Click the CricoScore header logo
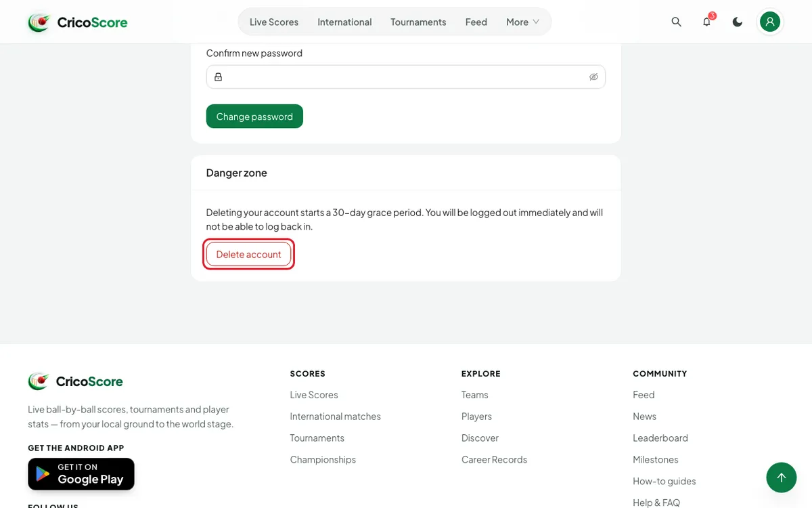The image size is (812, 508). pyautogui.click(x=78, y=22)
